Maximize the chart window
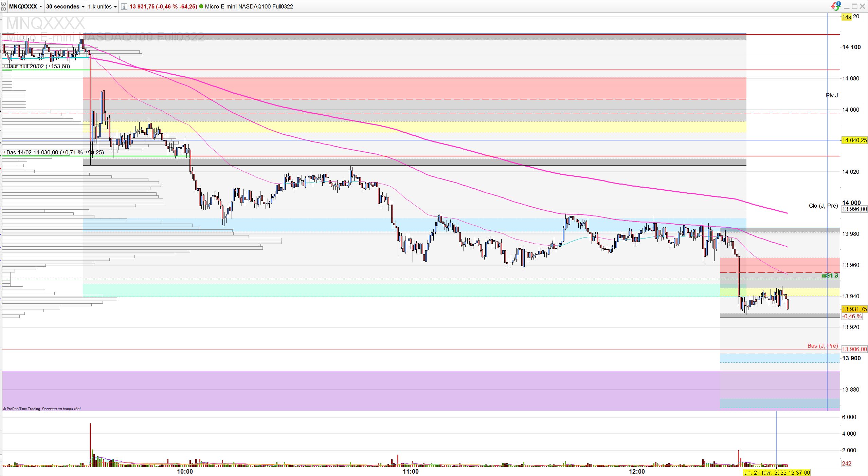 (854, 6)
